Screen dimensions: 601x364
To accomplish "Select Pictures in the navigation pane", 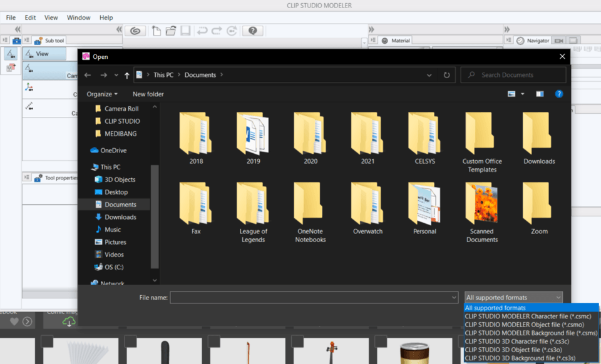I will [110, 242].
